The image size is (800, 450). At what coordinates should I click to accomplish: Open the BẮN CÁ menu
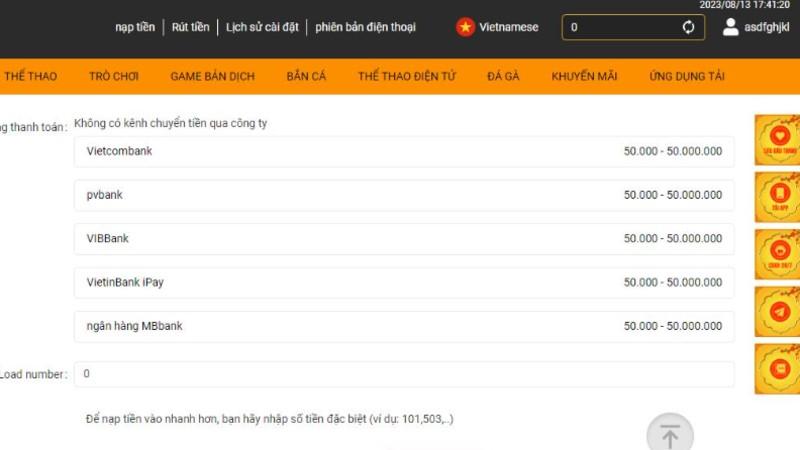306,77
